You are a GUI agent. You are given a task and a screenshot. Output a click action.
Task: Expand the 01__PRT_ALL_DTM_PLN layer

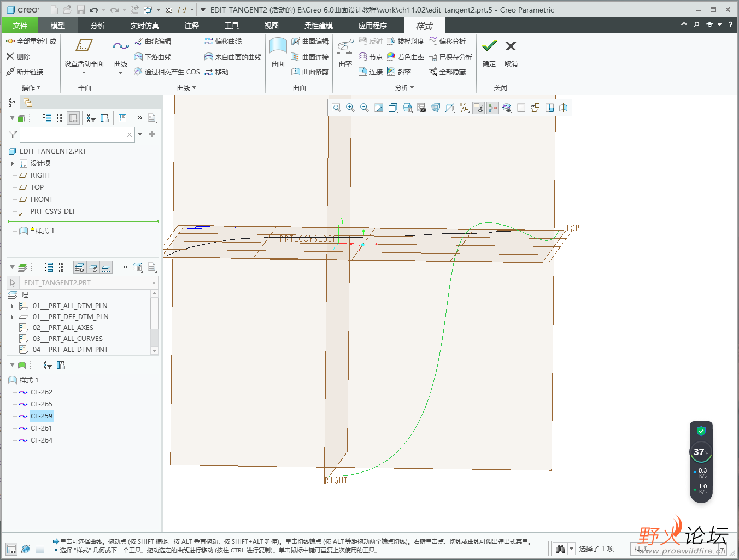13,306
